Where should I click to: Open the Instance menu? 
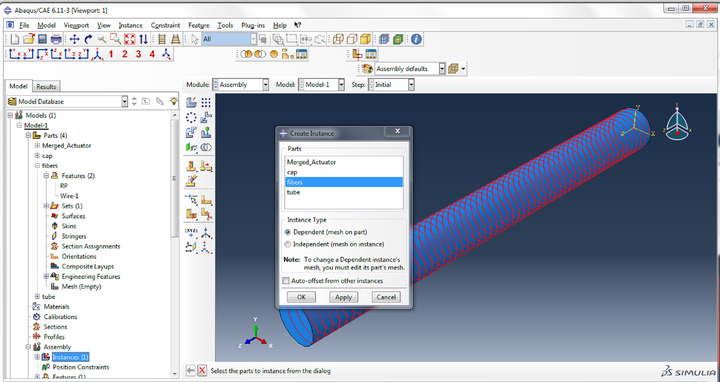(x=130, y=25)
